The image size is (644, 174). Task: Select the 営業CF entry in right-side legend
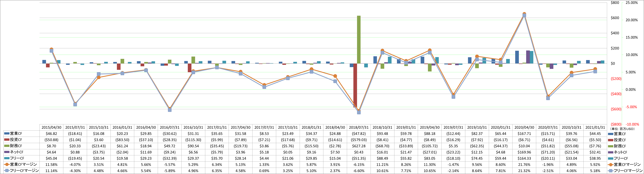(x=617, y=134)
